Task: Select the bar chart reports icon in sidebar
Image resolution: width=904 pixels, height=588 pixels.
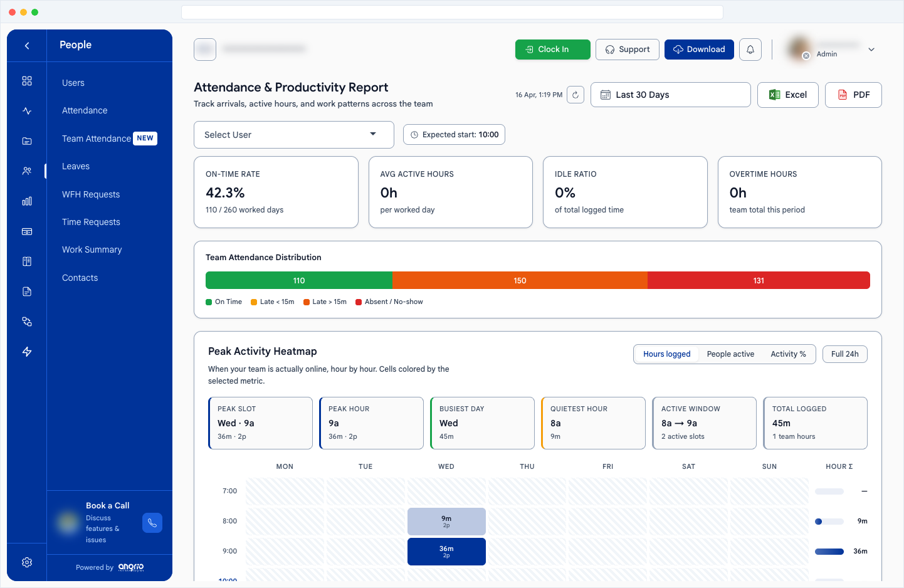Action: (27, 201)
